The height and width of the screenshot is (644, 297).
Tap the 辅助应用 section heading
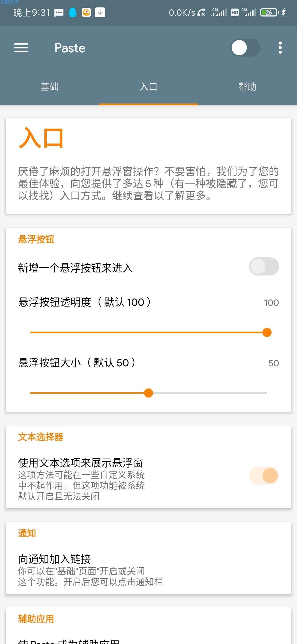(36, 619)
